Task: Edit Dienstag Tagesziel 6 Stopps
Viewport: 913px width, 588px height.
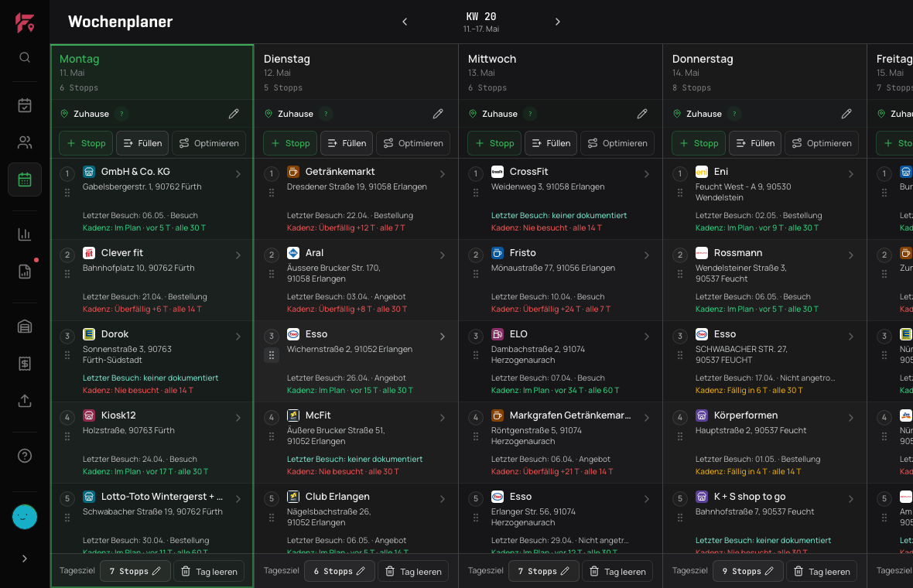Action: [x=340, y=571]
